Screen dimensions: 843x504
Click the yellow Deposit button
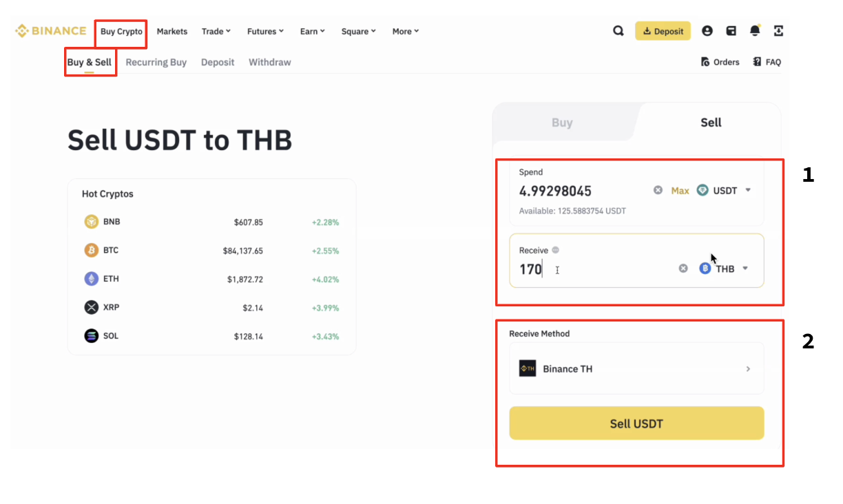(663, 31)
